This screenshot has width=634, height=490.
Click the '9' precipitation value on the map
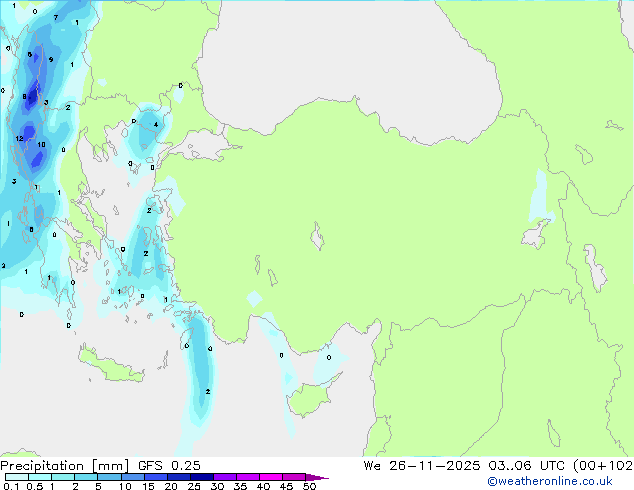click(x=51, y=59)
